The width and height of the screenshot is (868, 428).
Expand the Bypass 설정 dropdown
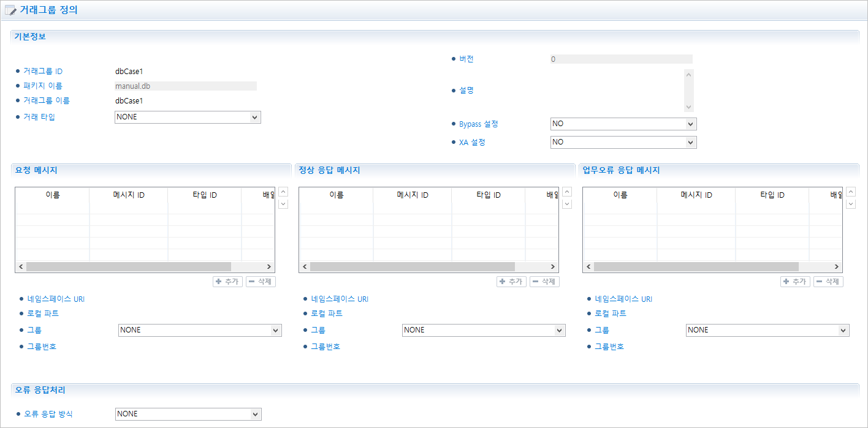(623, 124)
